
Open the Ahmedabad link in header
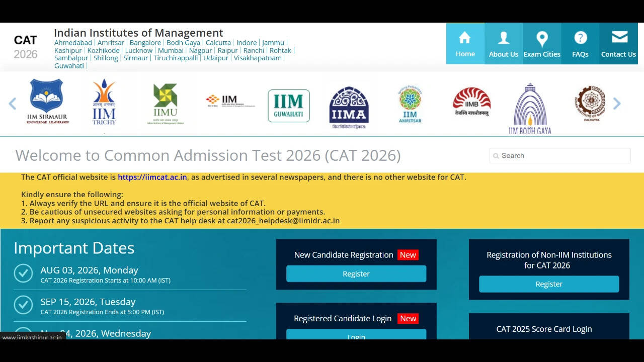tap(73, 43)
